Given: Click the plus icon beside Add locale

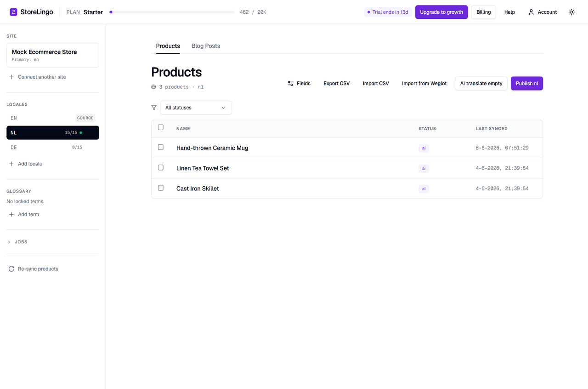Looking at the screenshot, I should pyautogui.click(x=11, y=164).
